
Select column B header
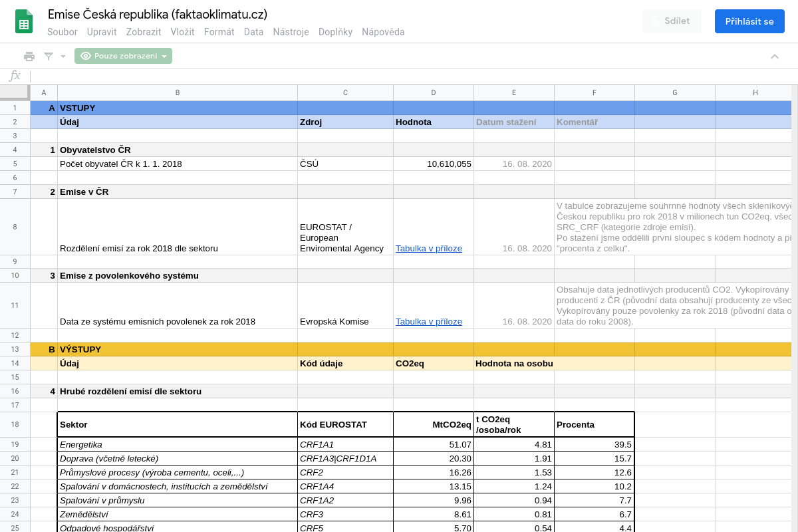pyautogui.click(x=178, y=92)
